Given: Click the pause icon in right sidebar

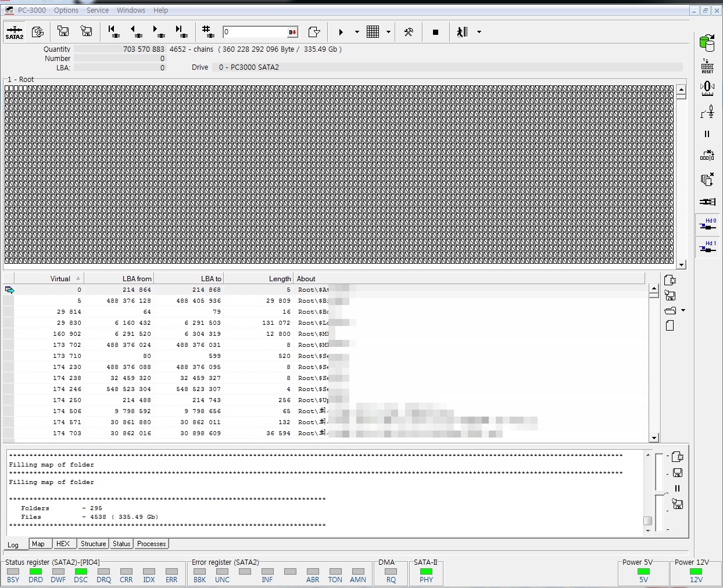Looking at the screenshot, I should 707,134.
